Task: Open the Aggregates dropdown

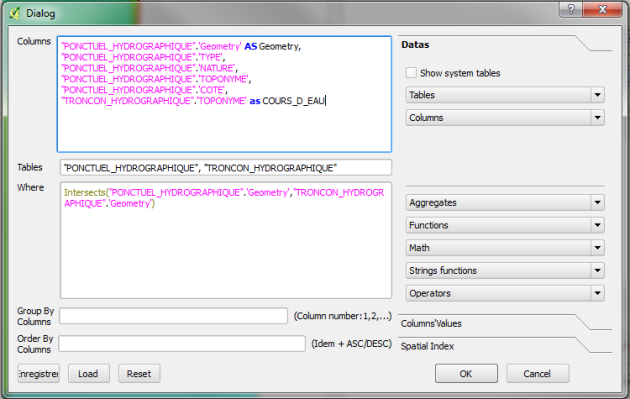Action: 505,203
